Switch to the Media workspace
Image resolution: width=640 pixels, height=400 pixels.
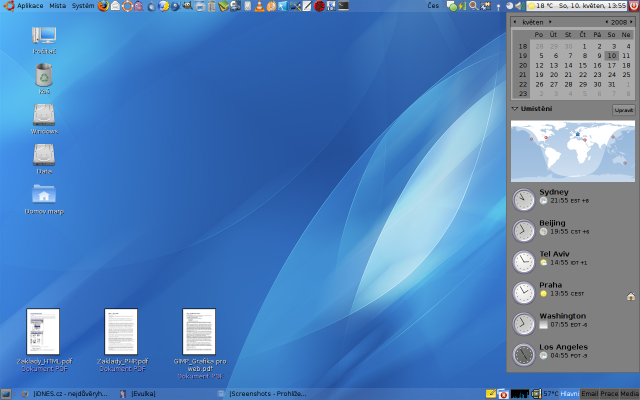point(629,394)
